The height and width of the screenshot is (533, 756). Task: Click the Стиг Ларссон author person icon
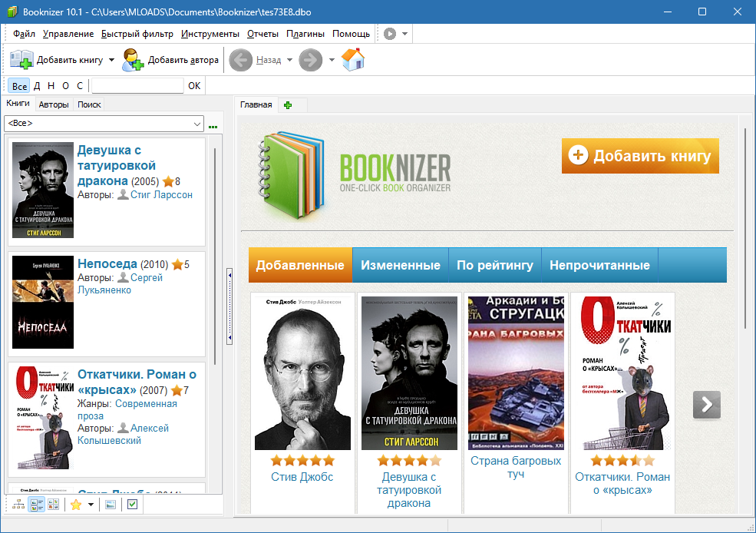[123, 194]
